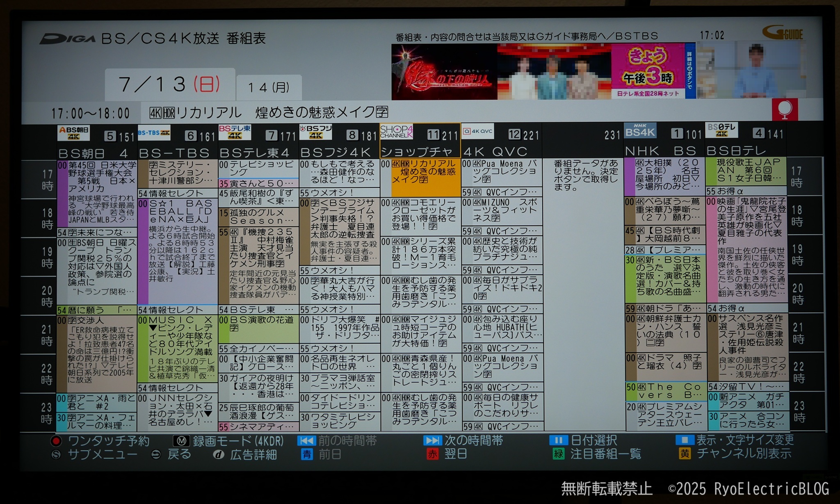Select 番組データがありません message cell
The width and height of the screenshot is (840, 504).
(x=583, y=294)
